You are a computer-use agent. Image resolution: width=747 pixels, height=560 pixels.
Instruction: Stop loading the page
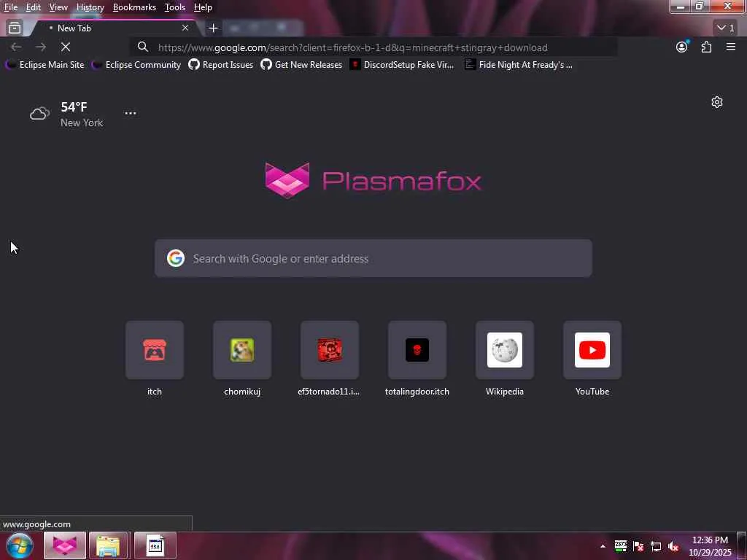66,47
